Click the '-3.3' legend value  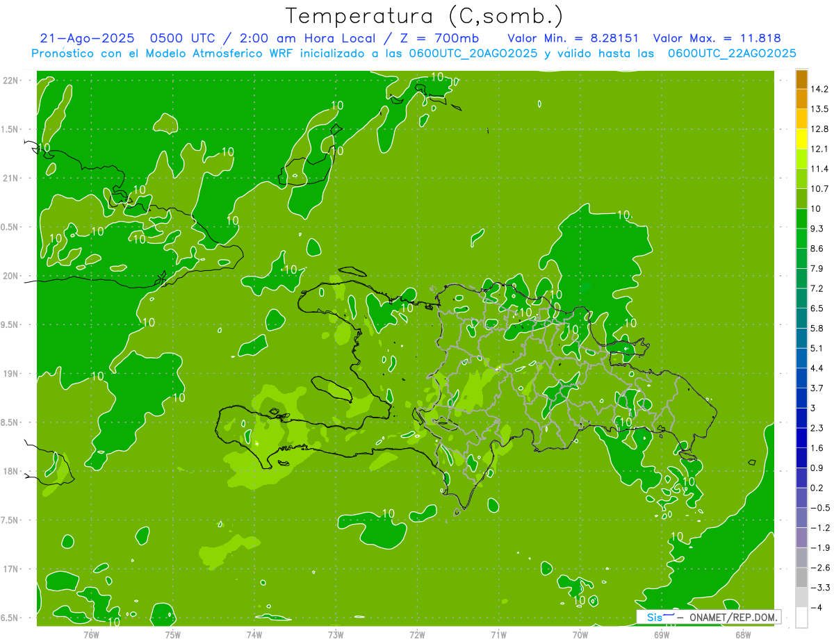[819, 588]
